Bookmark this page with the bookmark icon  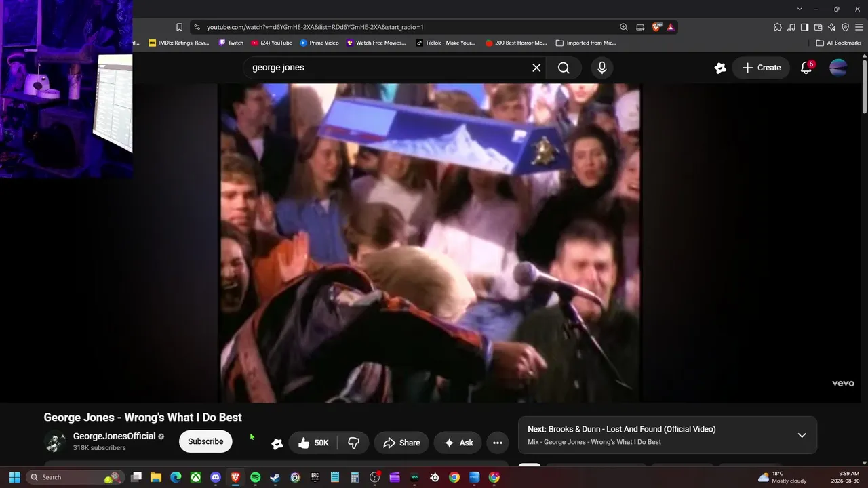click(179, 27)
